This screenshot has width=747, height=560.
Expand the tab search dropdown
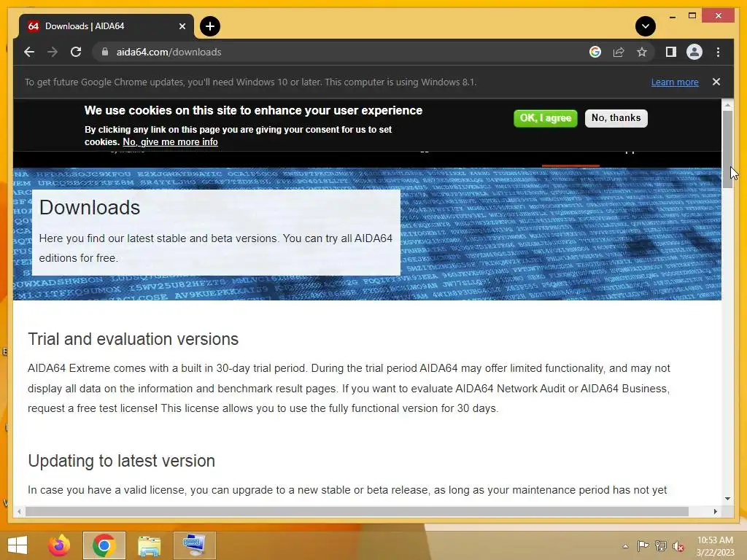click(x=645, y=26)
